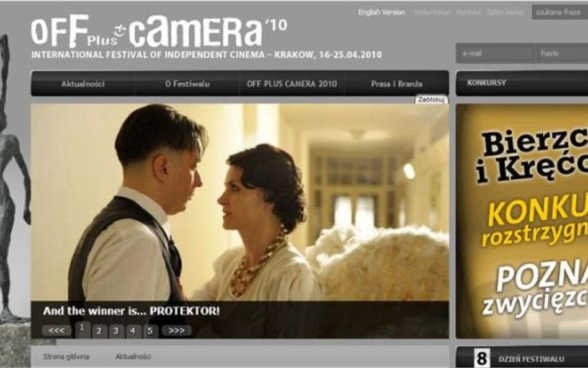Screen dimensions: 588x368
Task: Open the Aktualności menu tab
Action: pos(83,84)
